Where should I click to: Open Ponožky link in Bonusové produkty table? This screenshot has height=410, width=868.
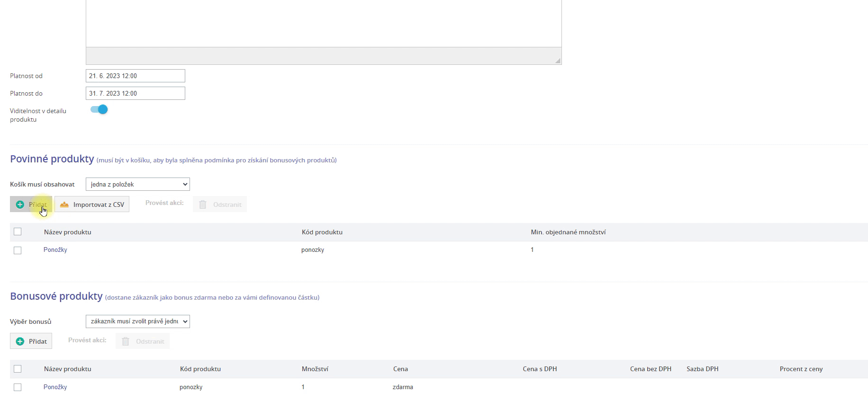(x=55, y=387)
